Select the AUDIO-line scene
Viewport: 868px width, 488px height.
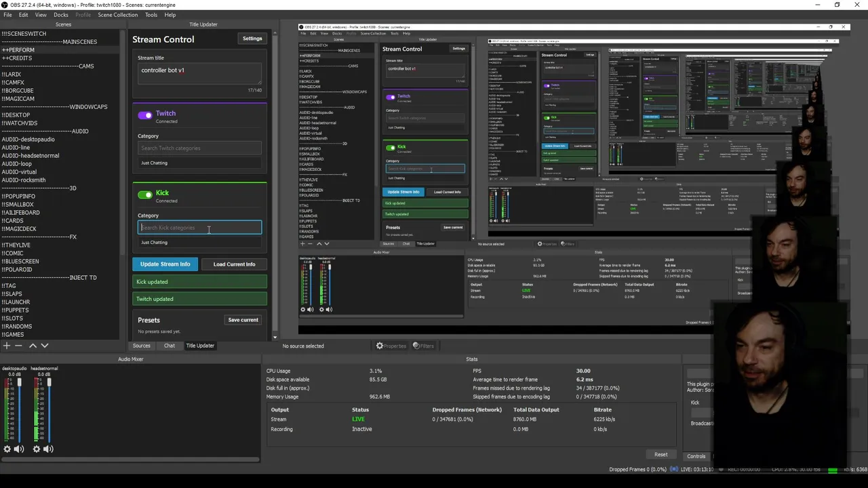(61, 148)
